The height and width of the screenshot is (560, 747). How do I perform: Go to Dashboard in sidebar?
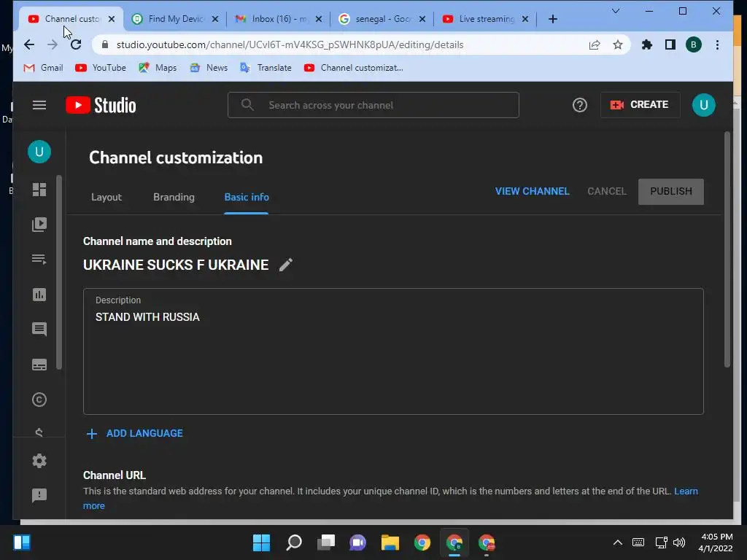39,190
